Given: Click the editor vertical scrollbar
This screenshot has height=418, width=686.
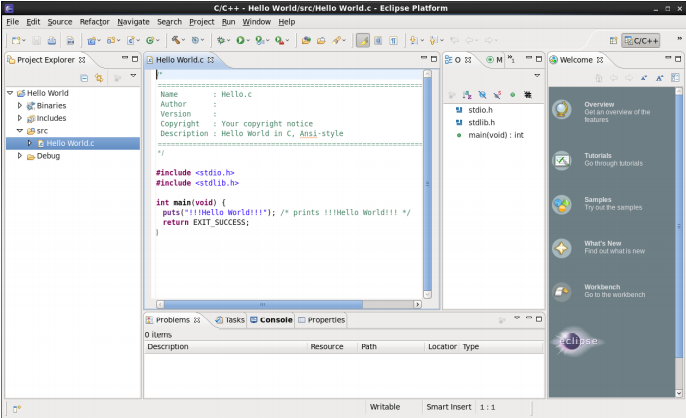Looking at the screenshot, I should click(x=427, y=184).
